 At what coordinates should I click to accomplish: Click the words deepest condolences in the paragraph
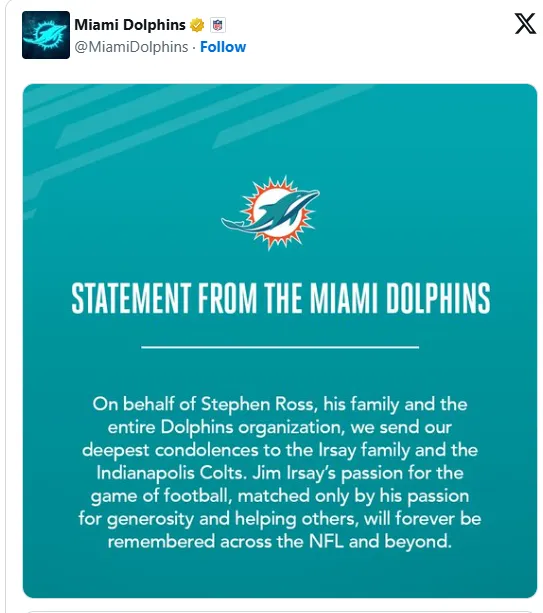[170, 450]
